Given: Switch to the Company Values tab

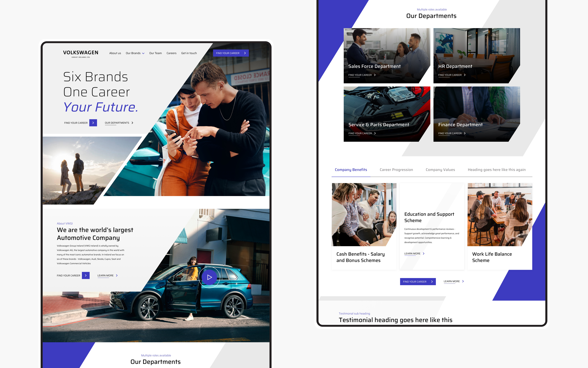Looking at the screenshot, I should click(x=440, y=170).
